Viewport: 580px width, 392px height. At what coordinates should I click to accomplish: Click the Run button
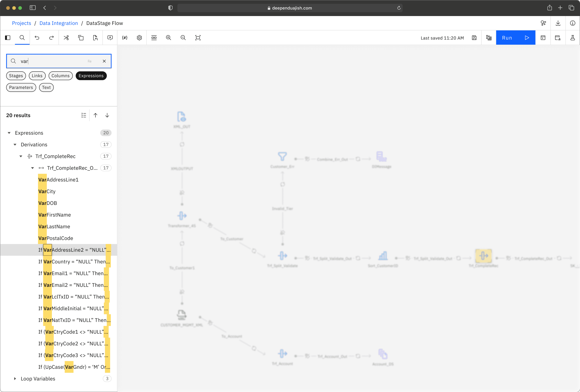[x=515, y=38]
